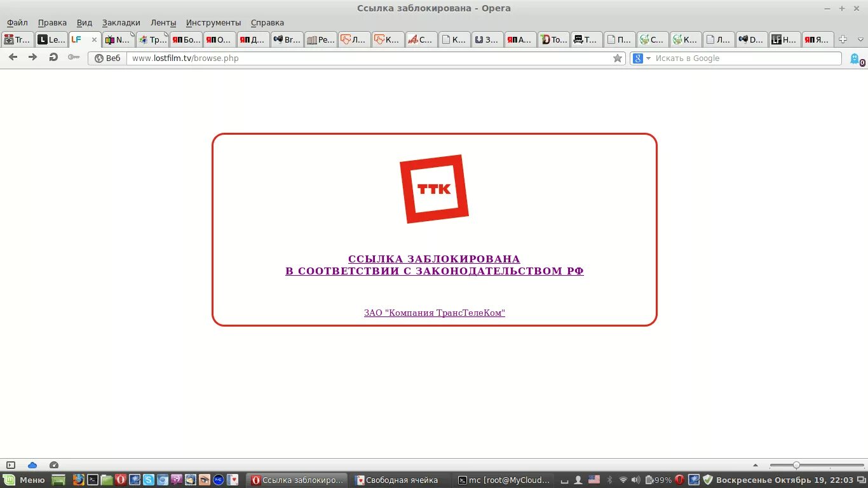The width and height of the screenshot is (868, 488).
Task: Expand the zoom options arrow
Action: click(x=756, y=465)
